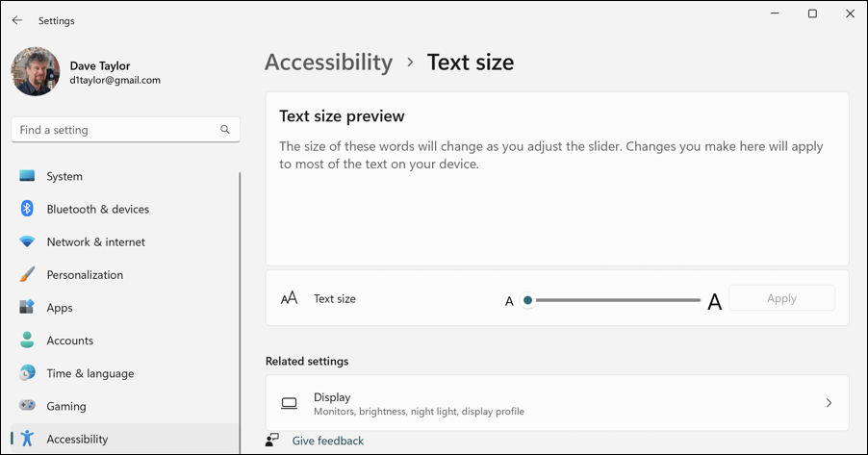Click the Time & language globe icon
This screenshot has height=455, width=868.
27,372
